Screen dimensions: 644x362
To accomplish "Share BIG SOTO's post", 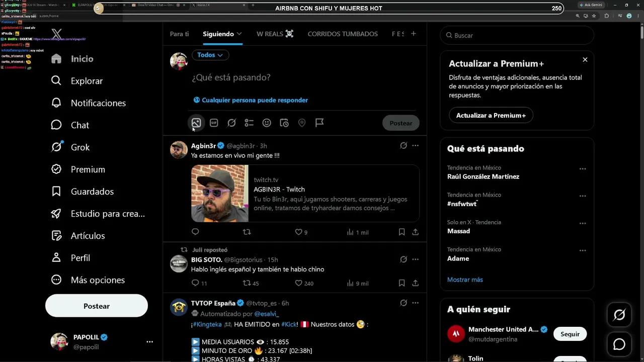I will click(x=415, y=283).
